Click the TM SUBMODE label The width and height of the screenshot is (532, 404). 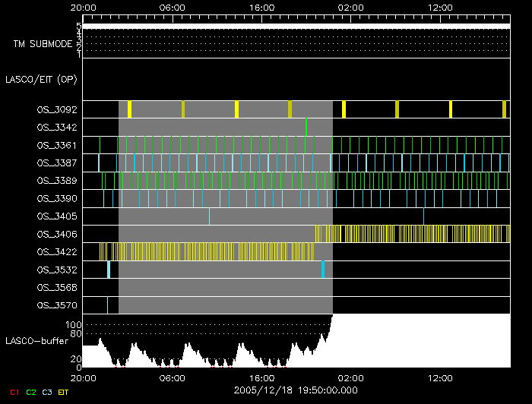click(43, 44)
